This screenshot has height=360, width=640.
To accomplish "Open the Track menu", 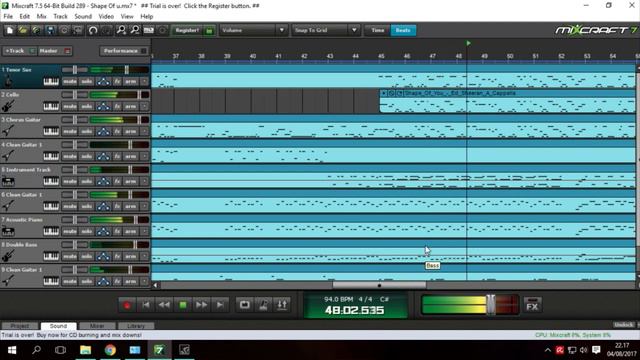I will pyautogui.click(x=60, y=16).
